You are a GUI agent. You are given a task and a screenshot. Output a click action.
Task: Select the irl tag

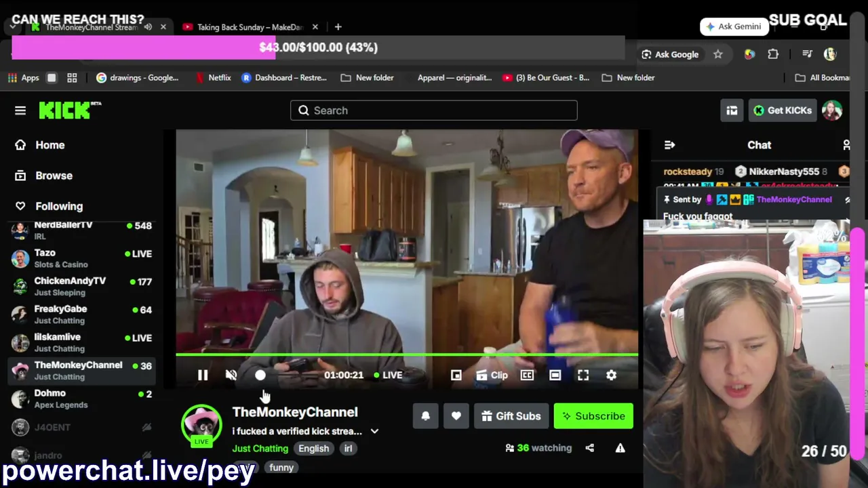(x=348, y=449)
